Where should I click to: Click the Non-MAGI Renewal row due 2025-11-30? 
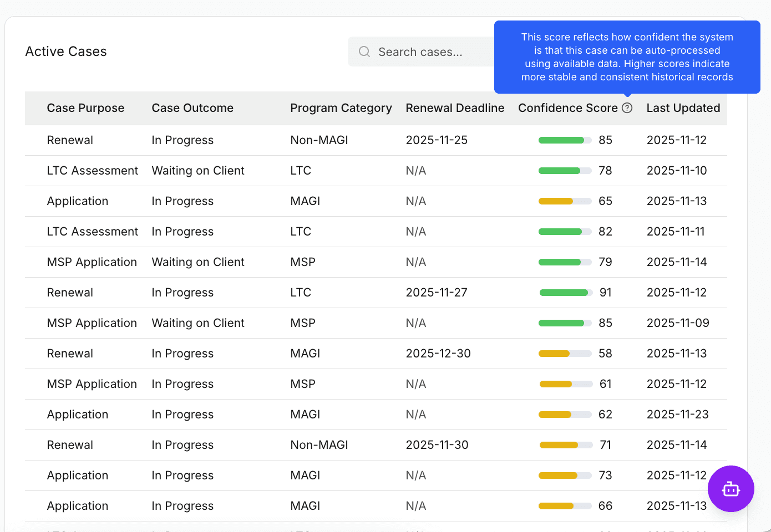click(376, 445)
